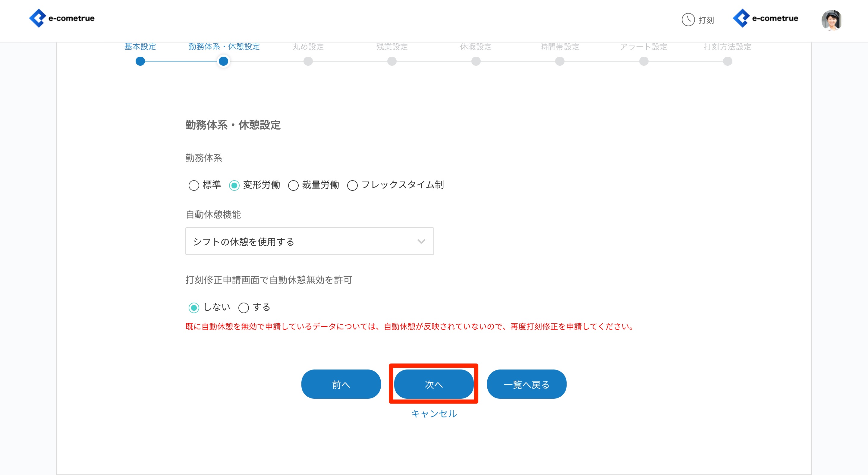
Task: Click the 打刻方法設定 step circle
Action: [728, 61]
